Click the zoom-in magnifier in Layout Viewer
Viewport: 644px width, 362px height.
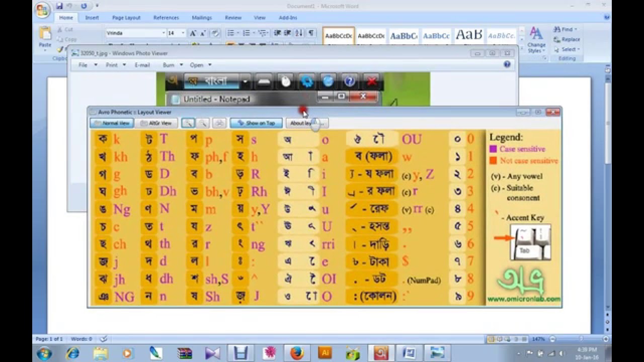(x=188, y=123)
